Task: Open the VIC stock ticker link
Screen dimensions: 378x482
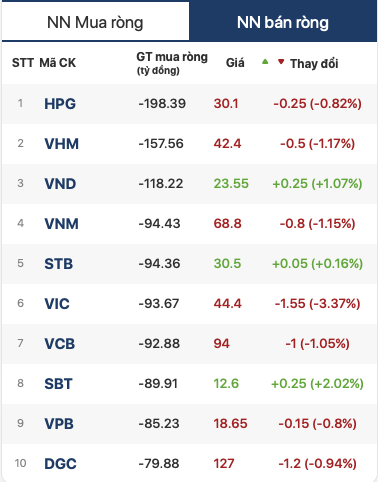Action: click(x=57, y=304)
